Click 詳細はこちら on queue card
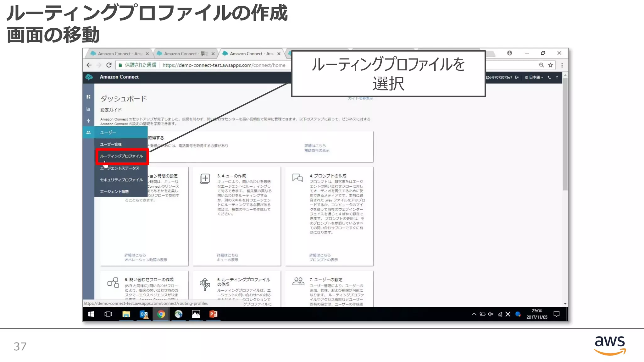This screenshot has height=362, width=644. (228, 255)
